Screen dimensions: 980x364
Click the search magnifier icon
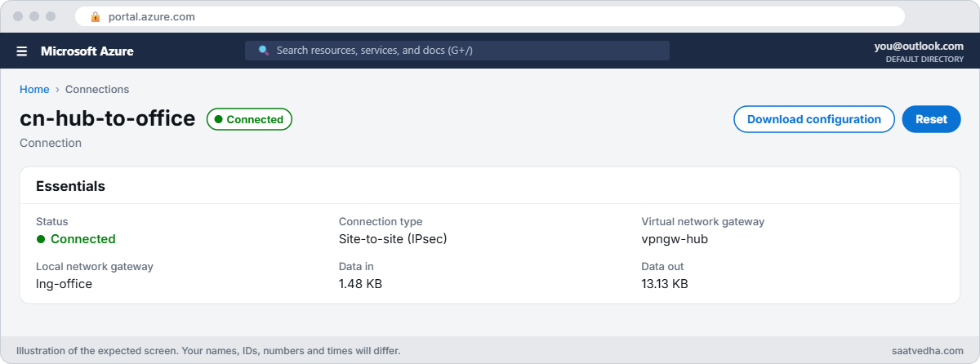(x=264, y=51)
